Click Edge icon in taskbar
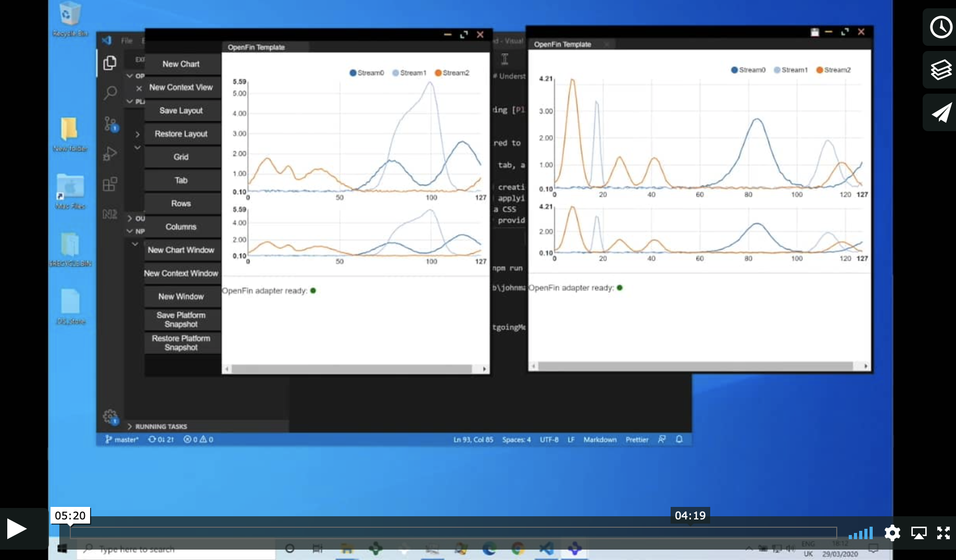The image size is (956, 560). coord(489,549)
